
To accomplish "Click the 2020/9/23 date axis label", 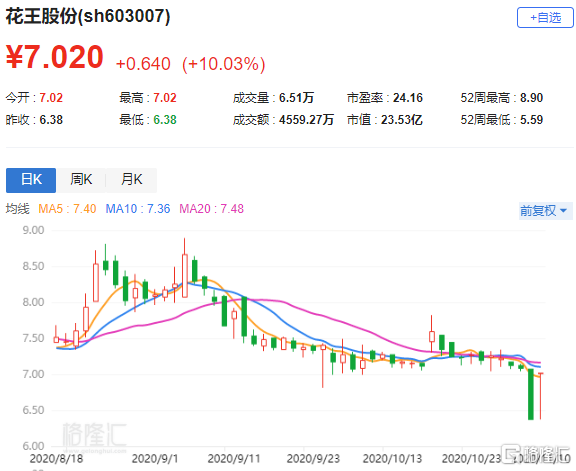I will tap(313, 459).
